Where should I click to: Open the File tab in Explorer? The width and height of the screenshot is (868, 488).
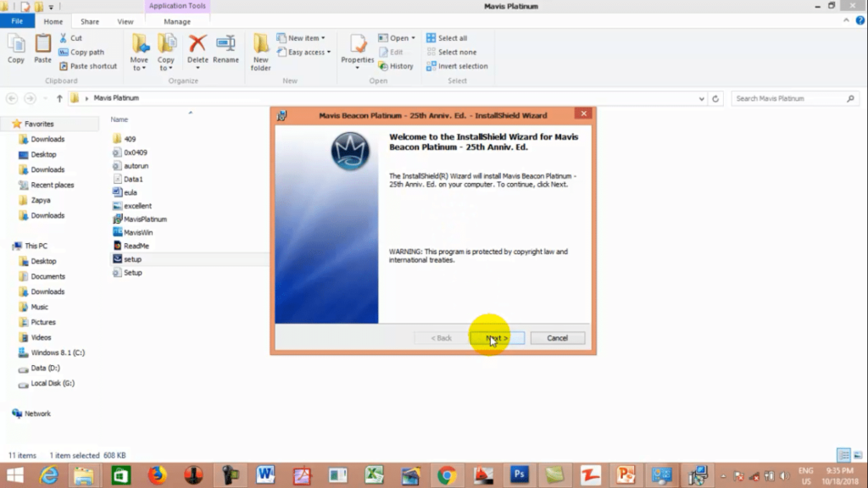[17, 21]
